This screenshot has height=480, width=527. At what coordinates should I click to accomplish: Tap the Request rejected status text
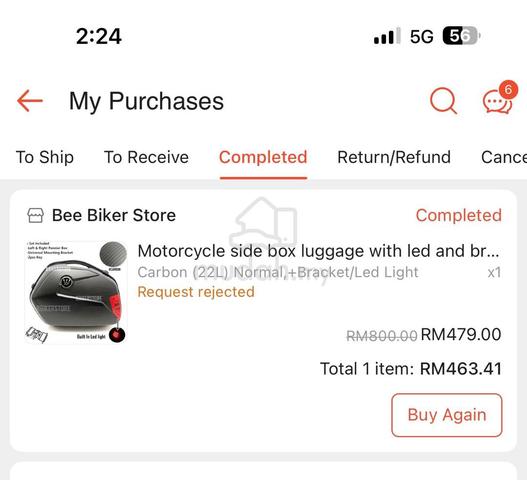click(196, 292)
